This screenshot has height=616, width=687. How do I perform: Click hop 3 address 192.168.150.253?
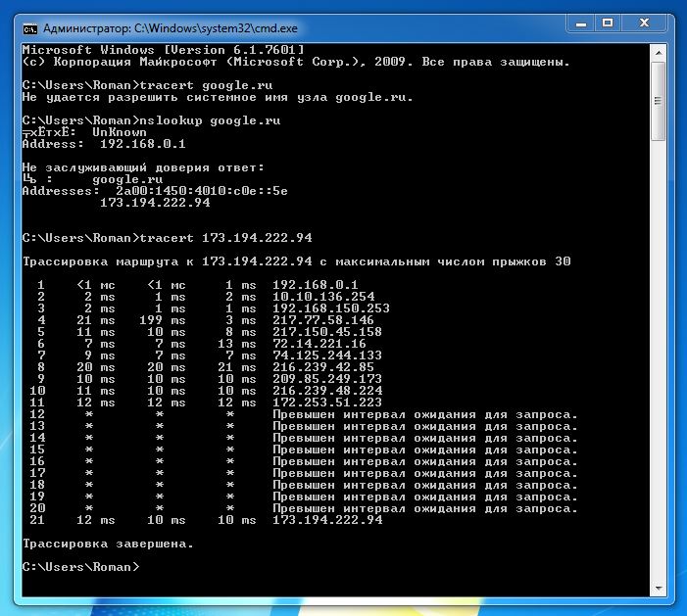coord(331,308)
